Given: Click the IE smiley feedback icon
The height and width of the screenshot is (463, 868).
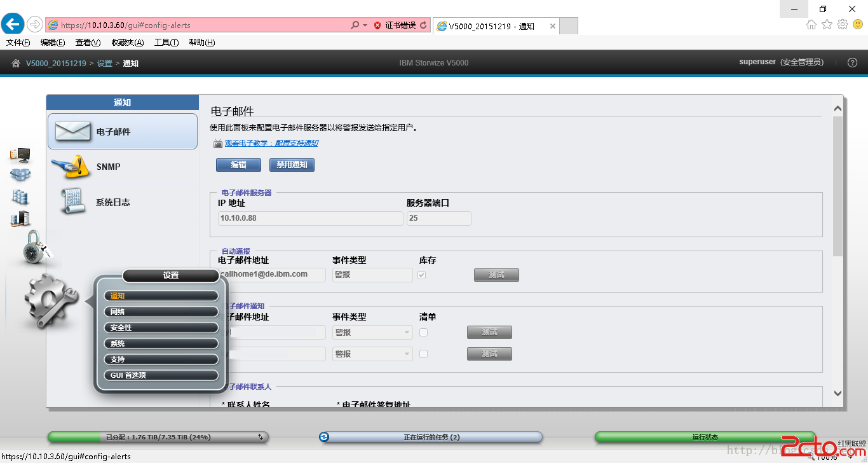Looking at the screenshot, I should tap(858, 25).
